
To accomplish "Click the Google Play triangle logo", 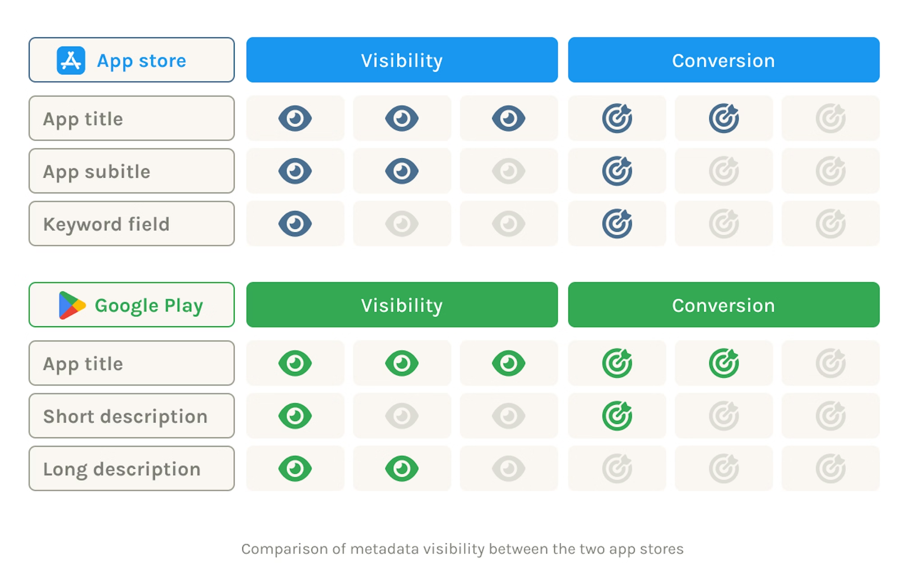I will (x=71, y=305).
